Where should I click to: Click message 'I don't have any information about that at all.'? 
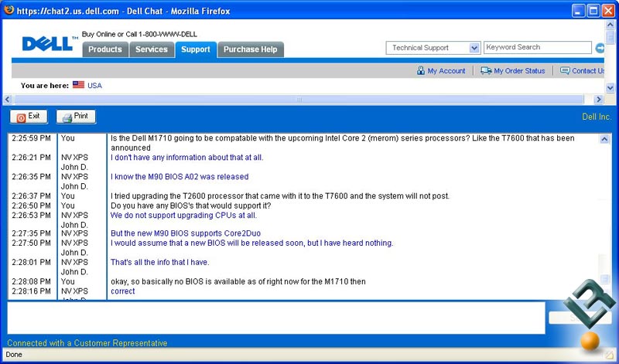click(186, 158)
